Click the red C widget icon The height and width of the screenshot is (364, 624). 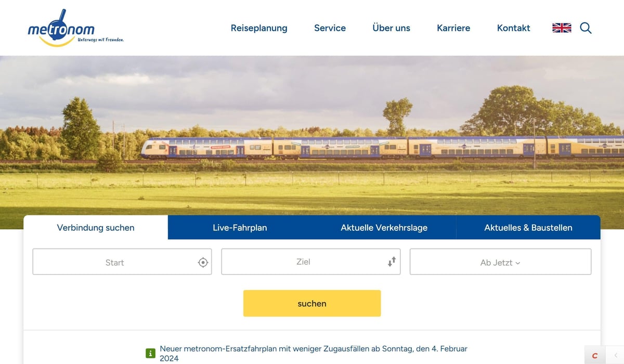pyautogui.click(x=595, y=356)
